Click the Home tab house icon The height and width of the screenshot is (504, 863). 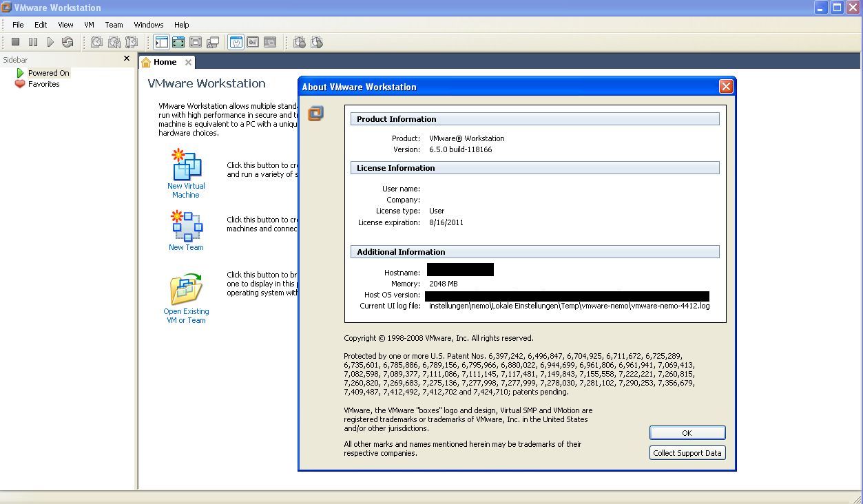[146, 62]
